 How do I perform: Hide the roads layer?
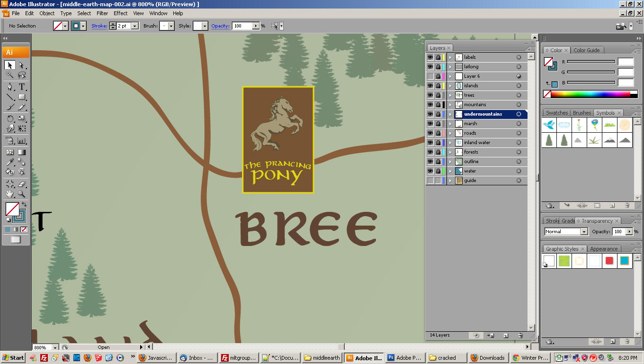pyautogui.click(x=430, y=133)
